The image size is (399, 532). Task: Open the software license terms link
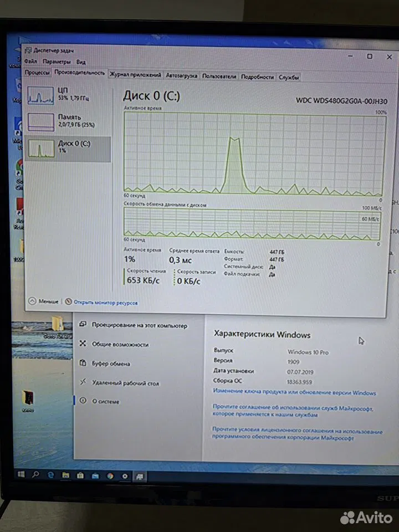[297, 433]
